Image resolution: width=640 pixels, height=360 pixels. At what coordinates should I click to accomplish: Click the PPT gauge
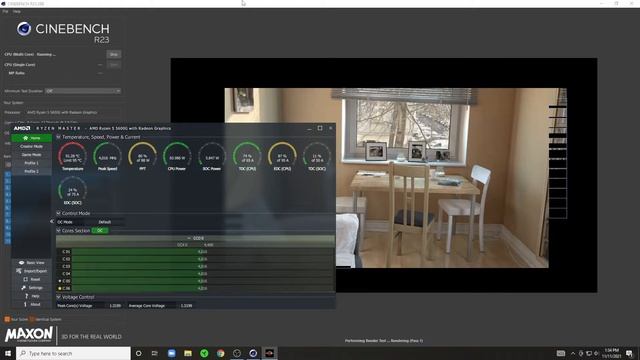[142, 157]
